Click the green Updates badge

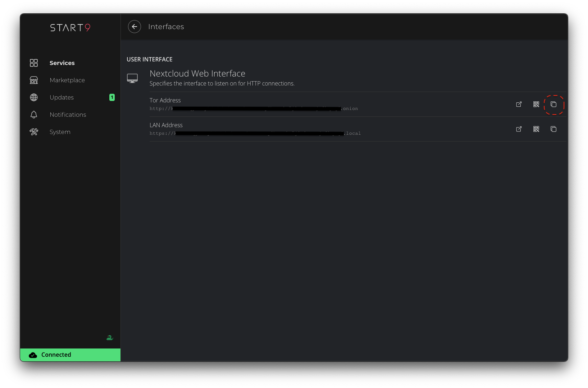coord(112,97)
